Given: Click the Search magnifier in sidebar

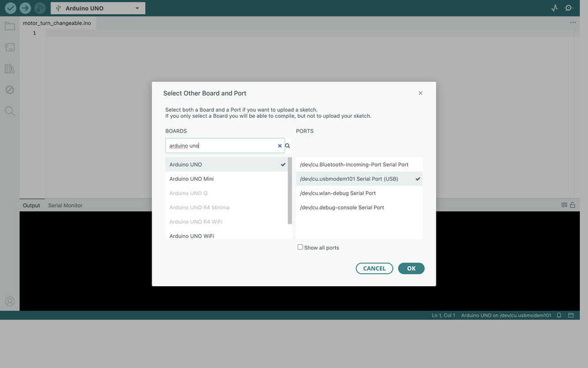Looking at the screenshot, I should click(x=9, y=111).
